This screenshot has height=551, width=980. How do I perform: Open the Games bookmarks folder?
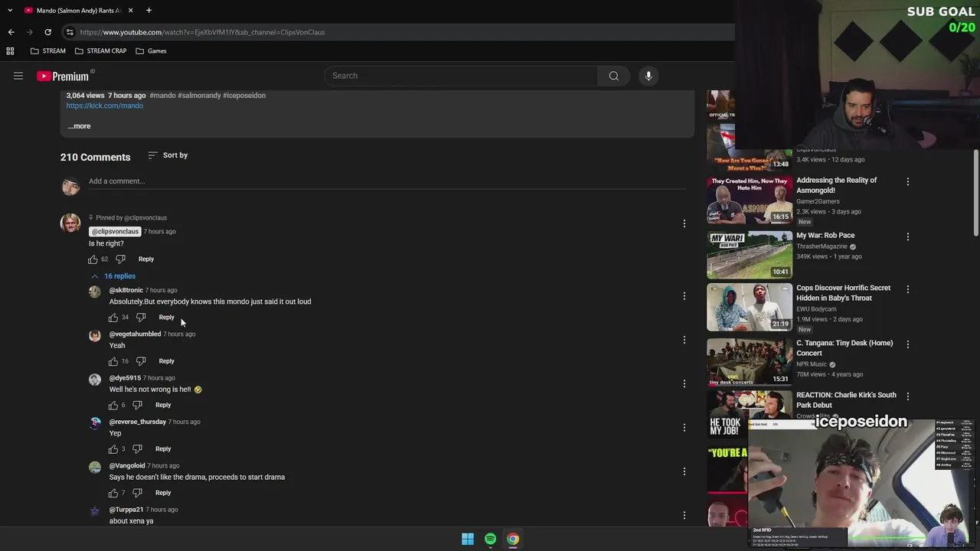[x=151, y=51]
